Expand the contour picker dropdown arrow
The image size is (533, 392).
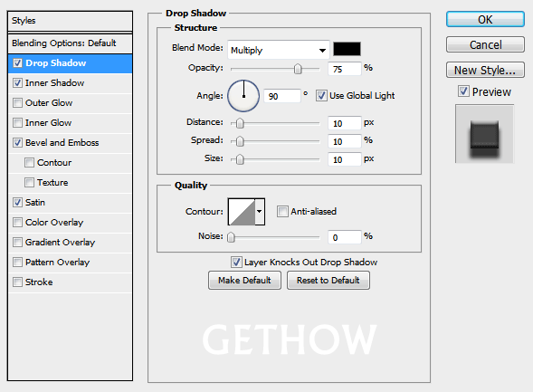pos(260,212)
